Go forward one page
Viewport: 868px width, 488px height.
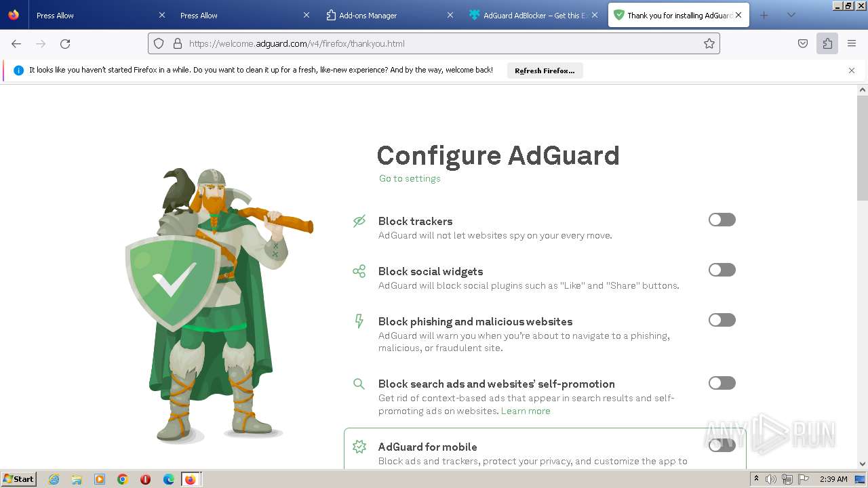pos(41,43)
